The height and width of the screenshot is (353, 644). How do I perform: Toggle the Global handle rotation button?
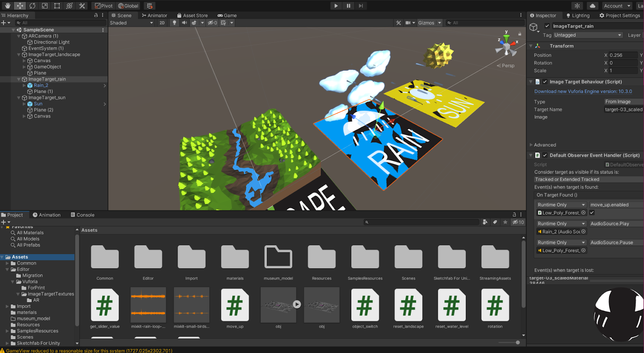point(129,6)
